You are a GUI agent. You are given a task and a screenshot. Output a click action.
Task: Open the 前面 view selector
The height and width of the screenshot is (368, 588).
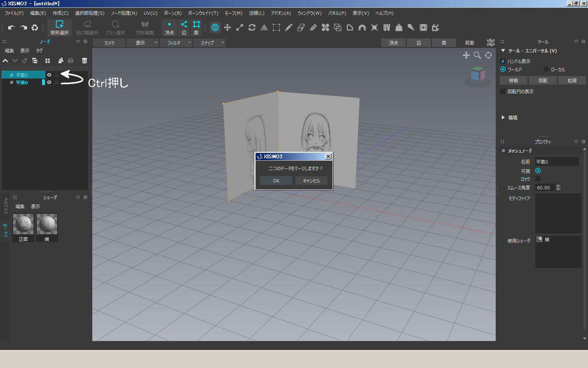point(470,43)
